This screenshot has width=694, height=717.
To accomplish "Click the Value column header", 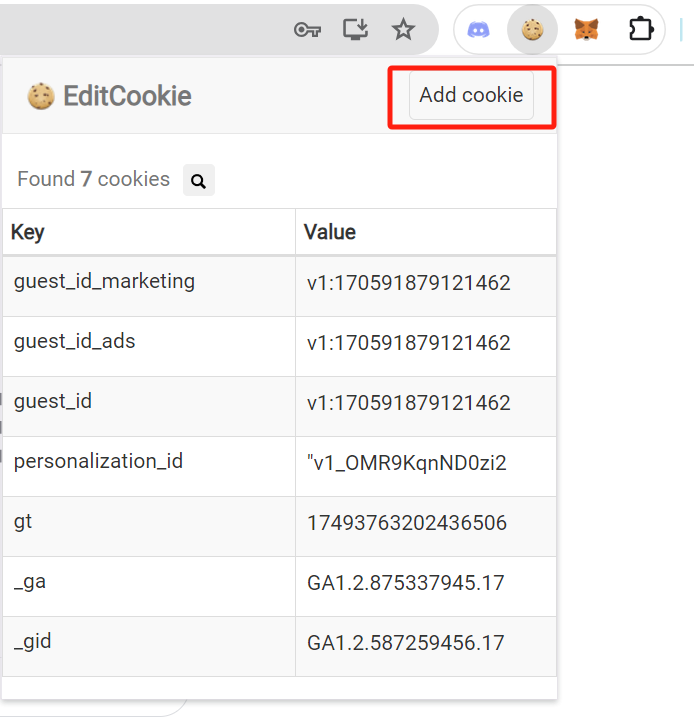I will point(329,233).
